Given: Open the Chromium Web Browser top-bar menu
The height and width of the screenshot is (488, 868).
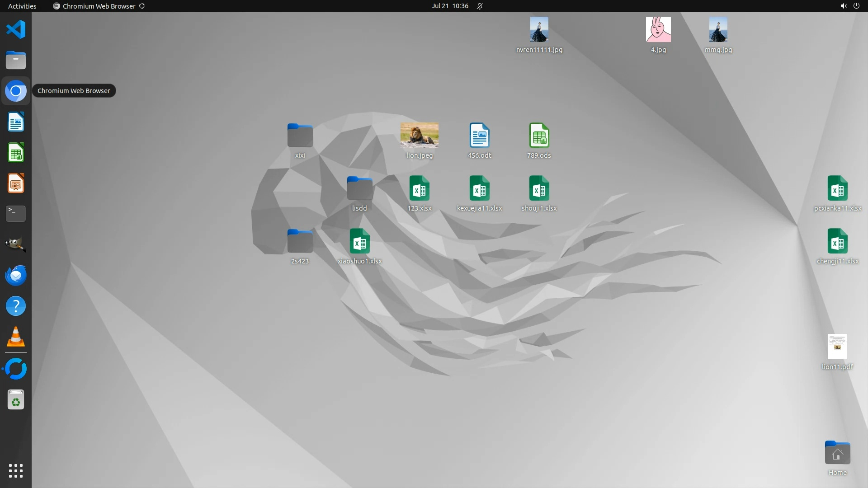Looking at the screenshot, I should [x=99, y=6].
